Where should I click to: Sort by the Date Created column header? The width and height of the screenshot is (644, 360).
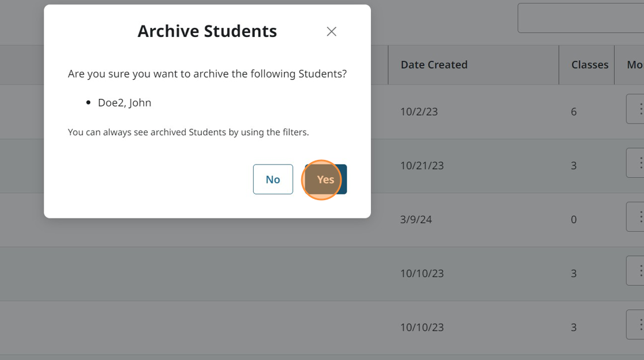tap(434, 65)
